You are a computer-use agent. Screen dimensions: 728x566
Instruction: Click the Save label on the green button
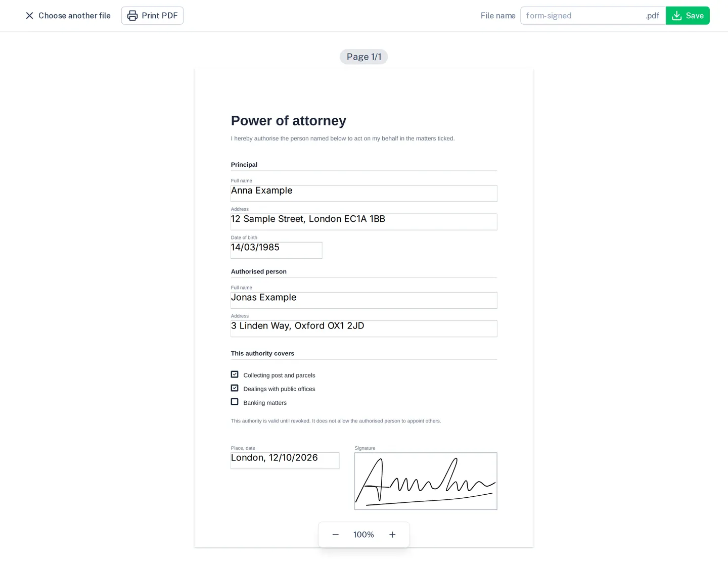click(x=695, y=16)
